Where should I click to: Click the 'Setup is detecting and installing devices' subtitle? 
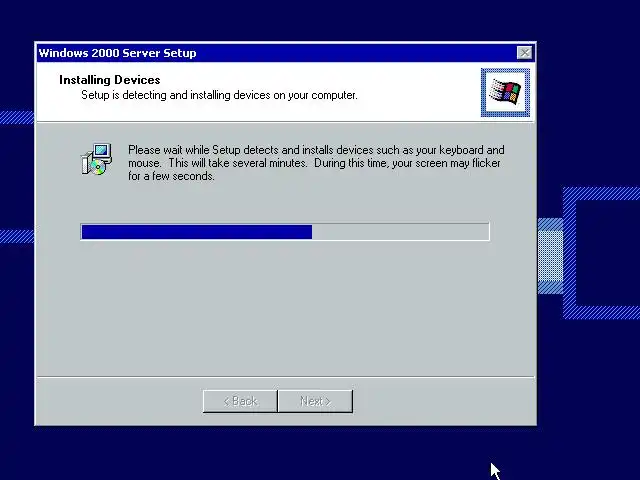[219, 95]
